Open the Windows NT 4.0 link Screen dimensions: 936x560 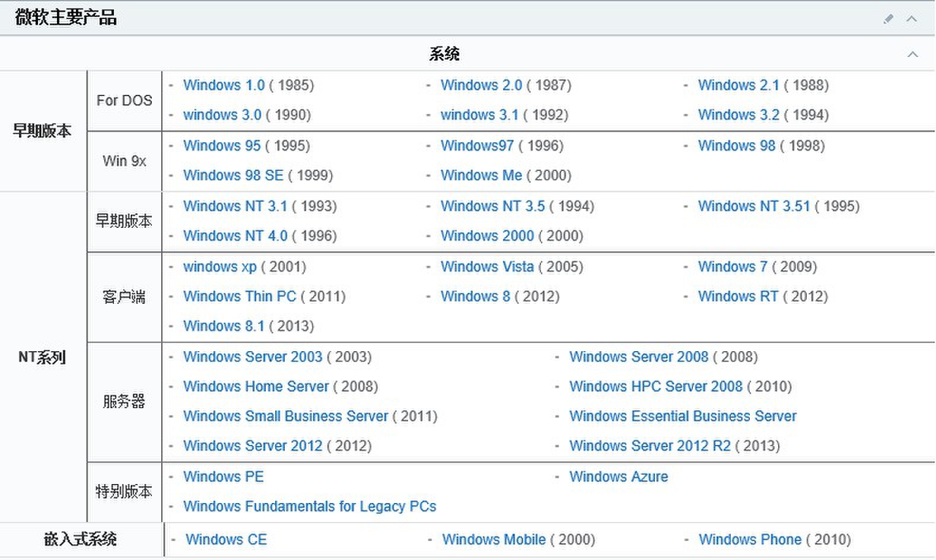point(235,236)
